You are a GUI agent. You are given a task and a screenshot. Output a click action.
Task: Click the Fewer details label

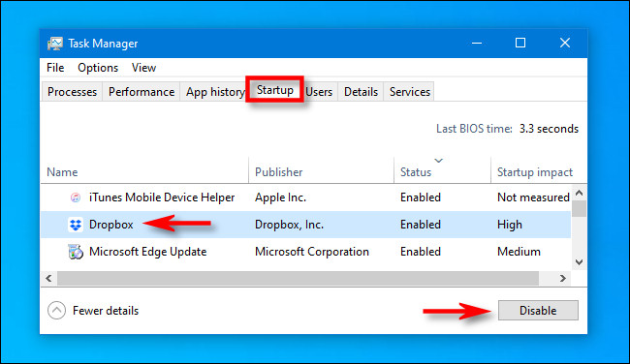click(x=106, y=311)
